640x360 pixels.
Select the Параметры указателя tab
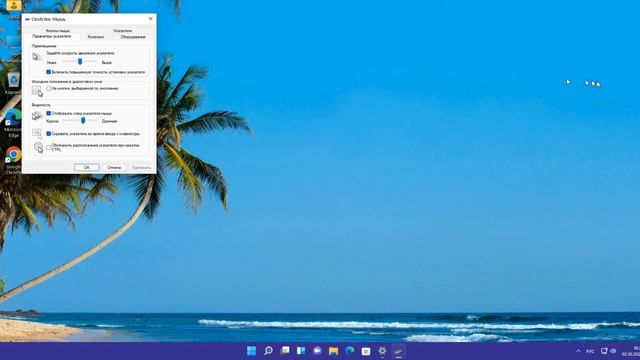click(51, 36)
